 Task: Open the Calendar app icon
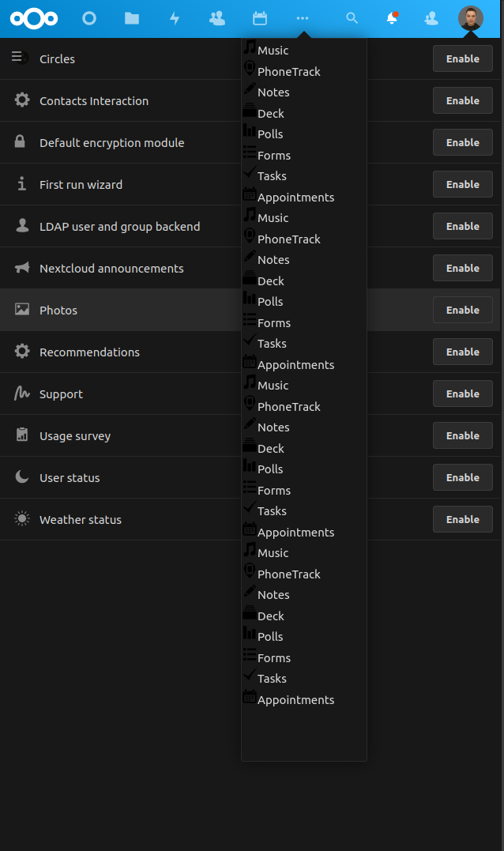coord(260,17)
